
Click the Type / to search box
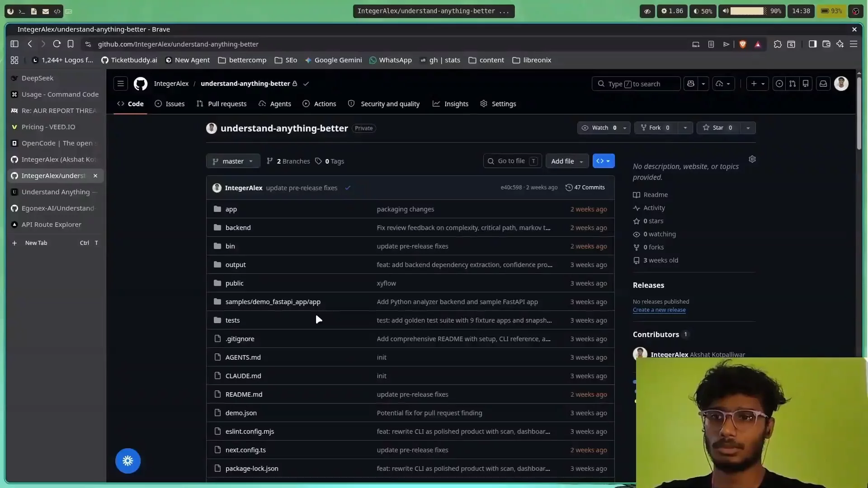(636, 84)
